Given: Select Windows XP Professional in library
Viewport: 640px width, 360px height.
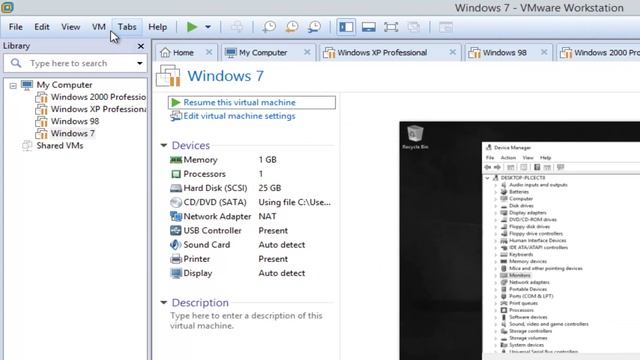Looking at the screenshot, I should [98, 109].
